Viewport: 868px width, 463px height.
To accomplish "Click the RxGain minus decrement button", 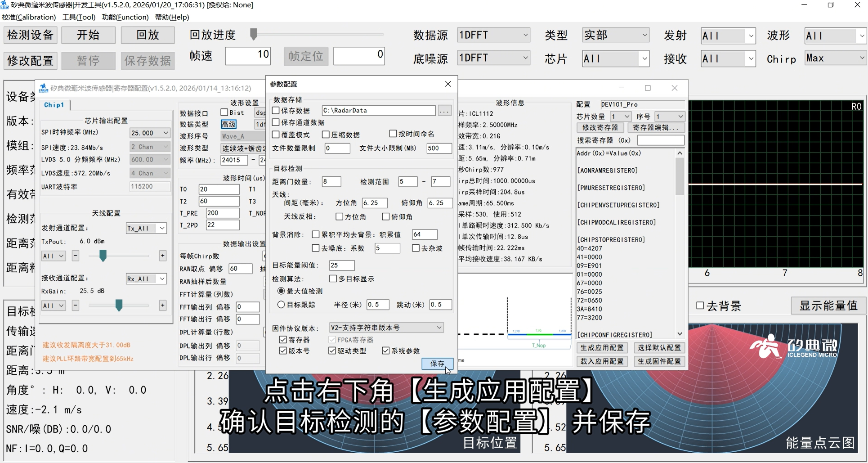I will [76, 306].
